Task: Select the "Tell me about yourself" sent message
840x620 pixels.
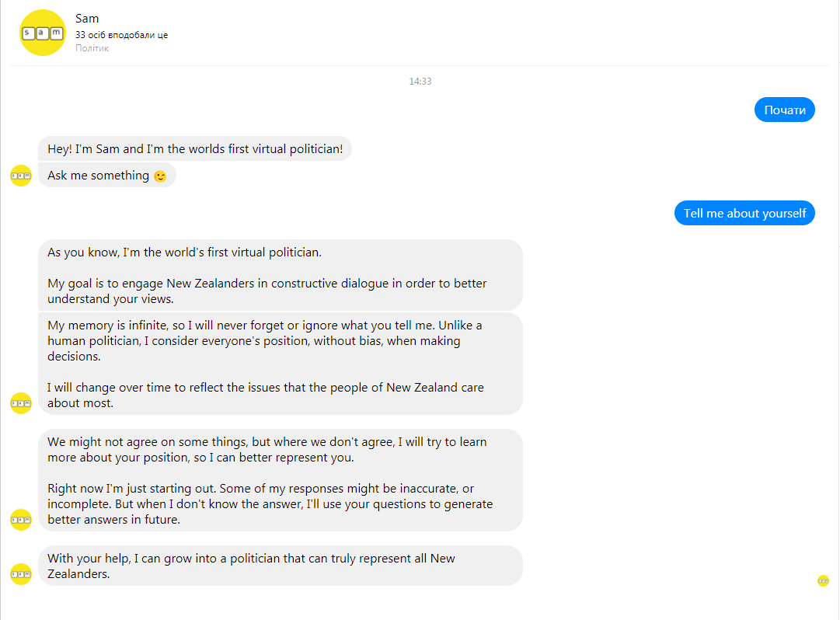Action: coord(744,213)
